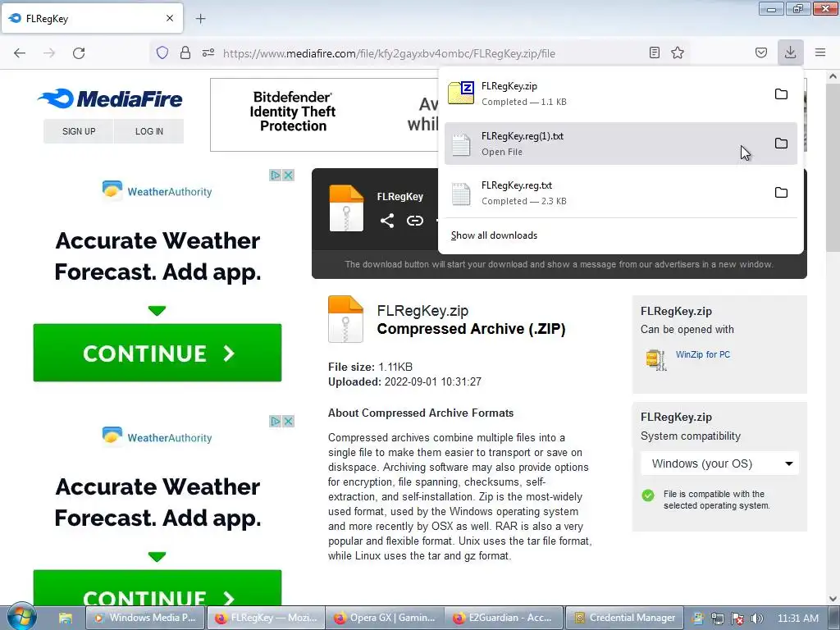The width and height of the screenshot is (840, 630).
Task: Open the site permissions icon in address bar
Action: pos(208,52)
